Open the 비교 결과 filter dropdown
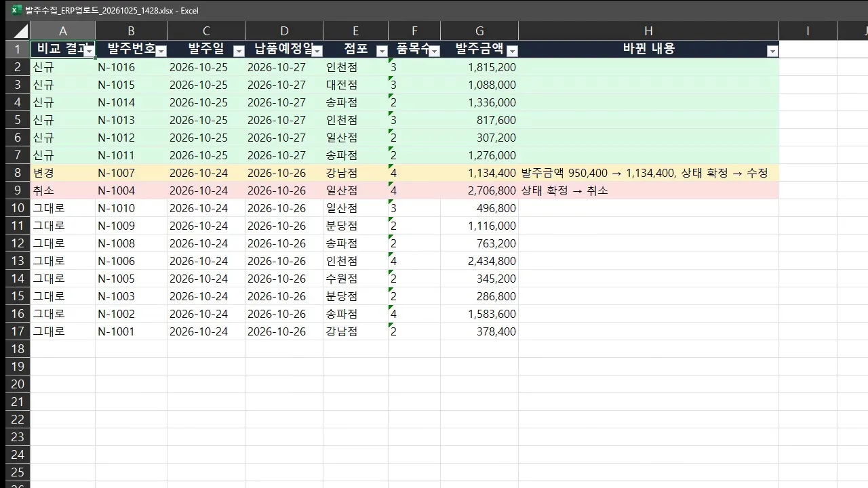 [89, 51]
